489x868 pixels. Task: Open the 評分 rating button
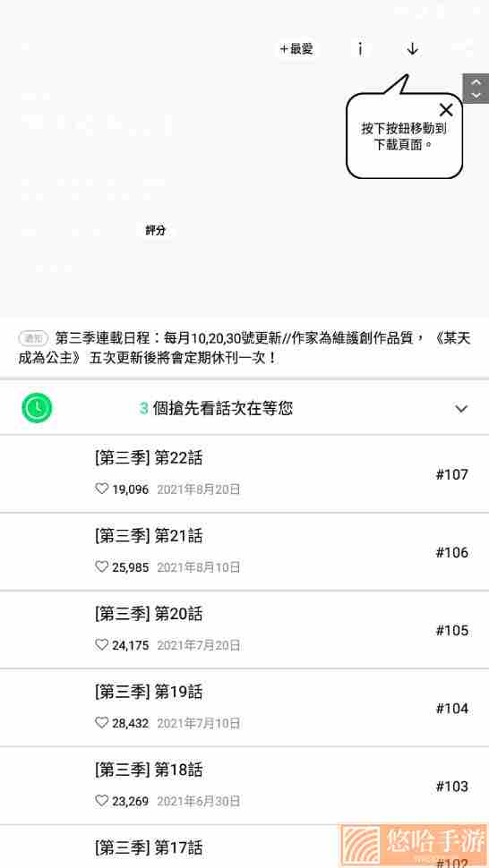(x=155, y=230)
